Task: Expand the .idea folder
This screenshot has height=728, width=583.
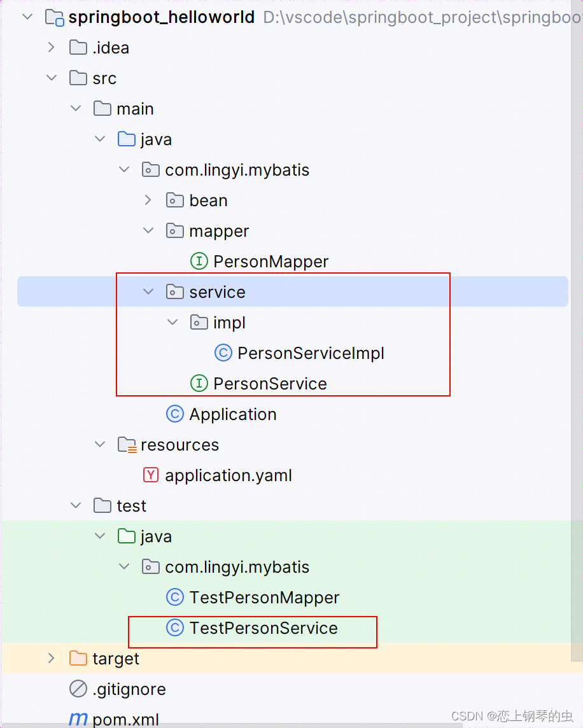Action: (x=52, y=47)
